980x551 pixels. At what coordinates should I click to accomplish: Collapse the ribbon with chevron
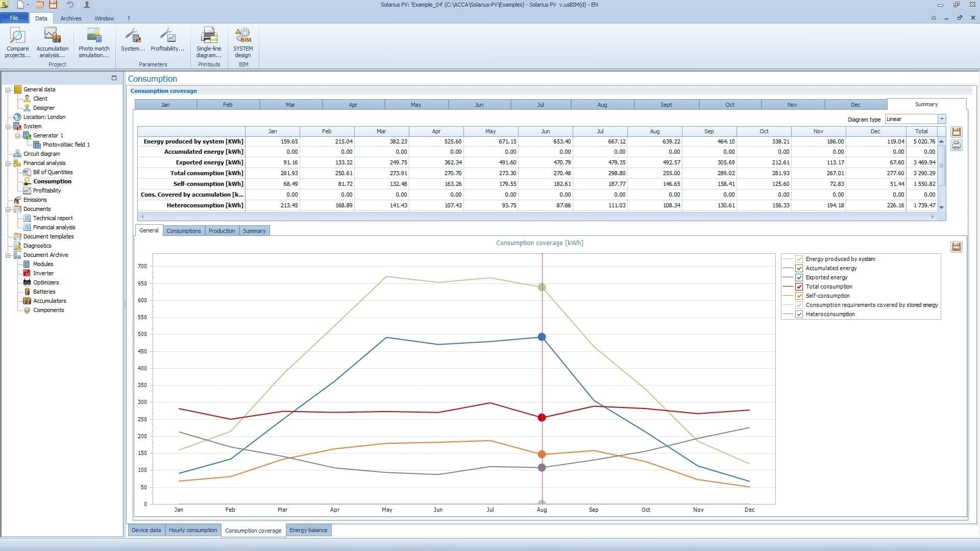pos(934,18)
